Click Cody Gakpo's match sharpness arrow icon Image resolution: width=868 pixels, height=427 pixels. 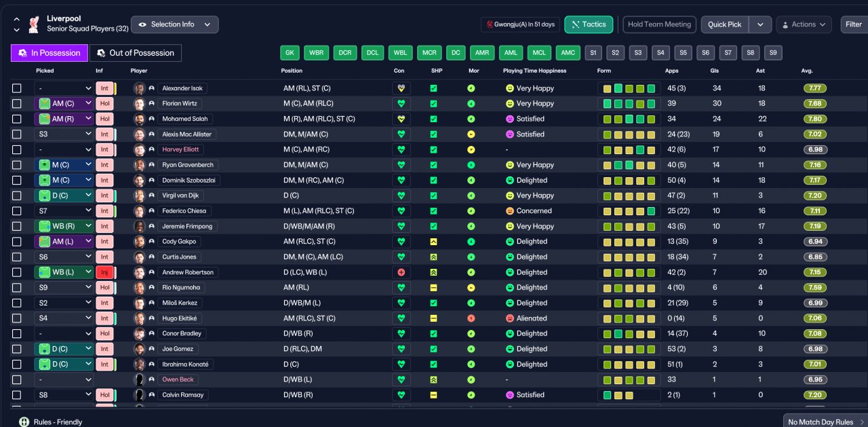(433, 242)
